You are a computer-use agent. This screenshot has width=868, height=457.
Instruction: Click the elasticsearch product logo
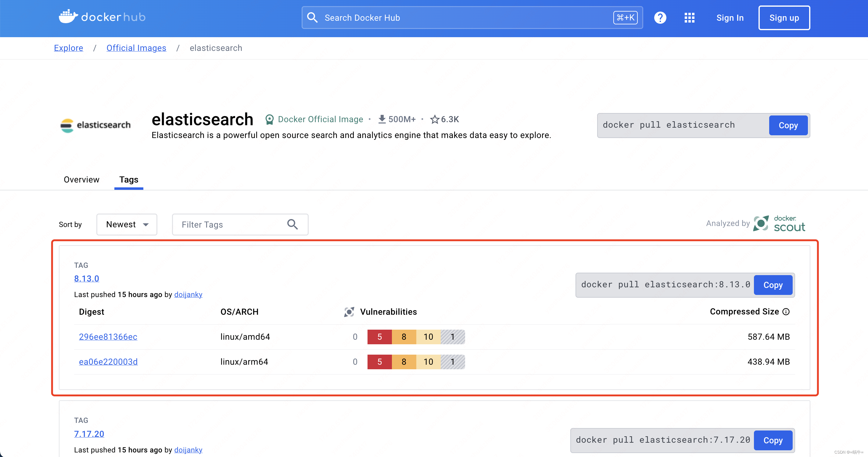pyautogui.click(x=95, y=125)
